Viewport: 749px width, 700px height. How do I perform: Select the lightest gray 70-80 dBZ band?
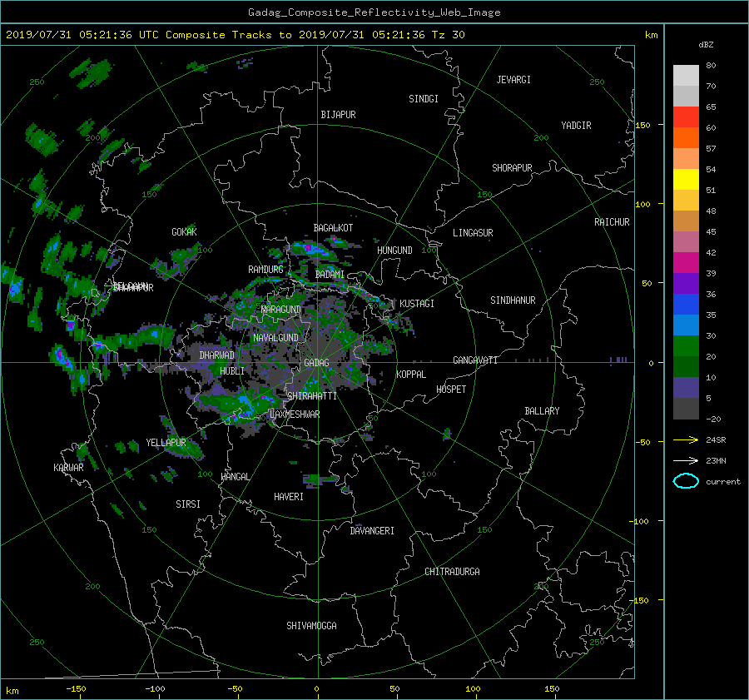686,76
